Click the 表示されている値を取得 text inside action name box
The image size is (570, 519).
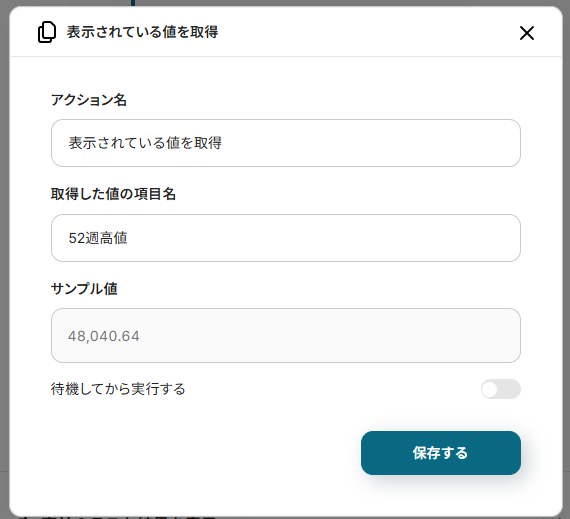(x=145, y=143)
